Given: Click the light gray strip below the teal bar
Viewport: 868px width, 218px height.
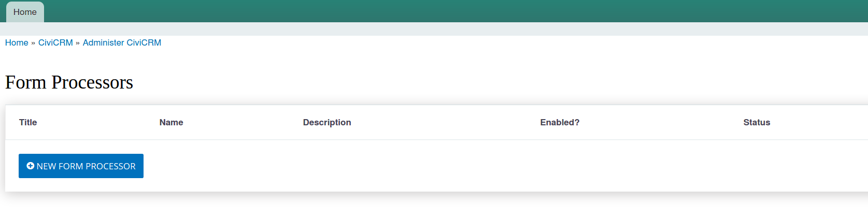Looking at the screenshot, I should pos(434,29).
